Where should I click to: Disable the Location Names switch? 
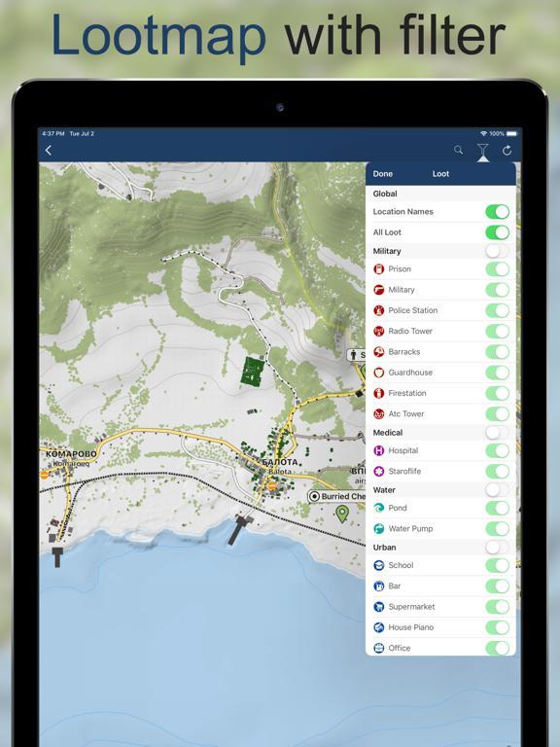tap(497, 212)
